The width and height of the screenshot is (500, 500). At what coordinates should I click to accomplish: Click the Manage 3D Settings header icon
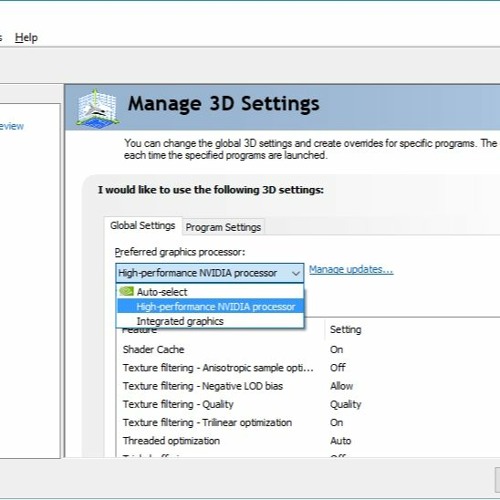(x=97, y=108)
